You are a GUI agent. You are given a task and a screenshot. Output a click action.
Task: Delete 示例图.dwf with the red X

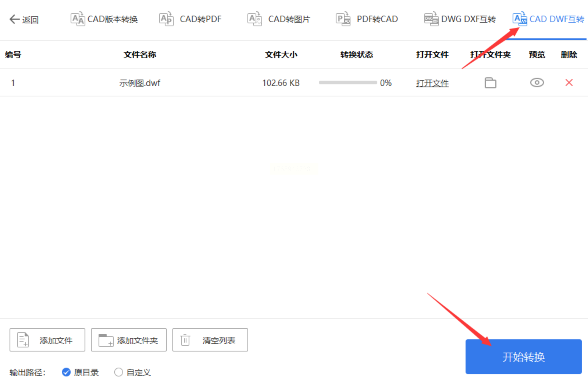569,83
